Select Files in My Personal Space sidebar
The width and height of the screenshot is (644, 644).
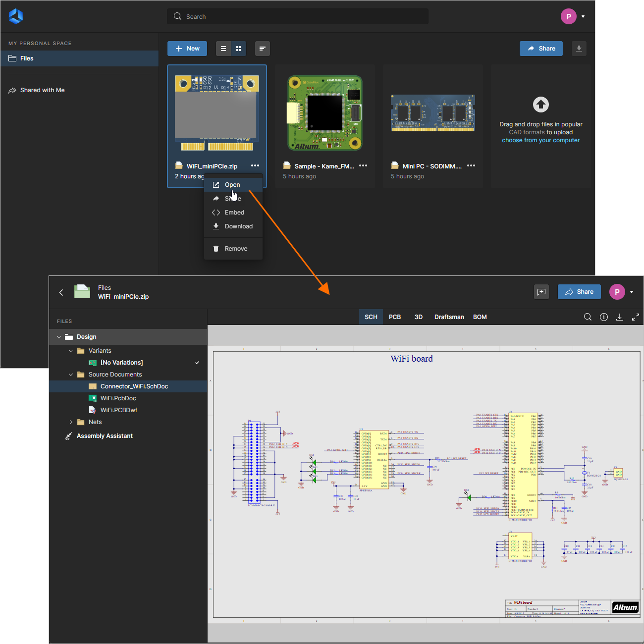(79, 58)
